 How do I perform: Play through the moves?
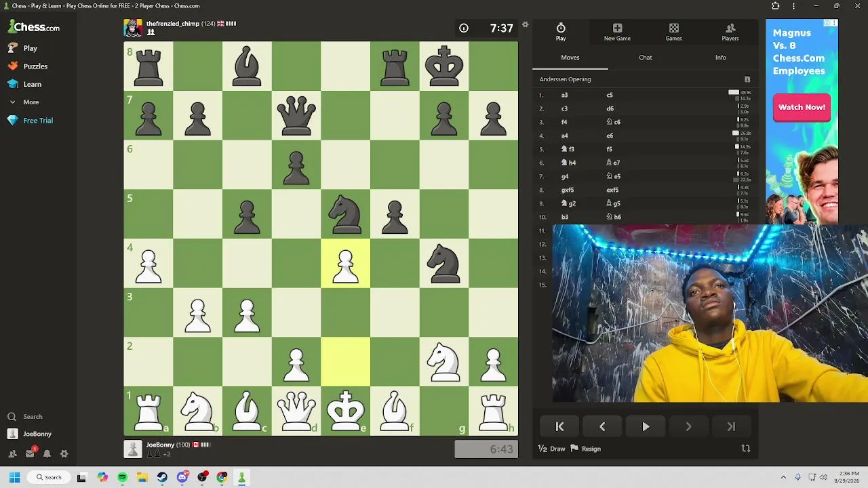[x=646, y=426]
